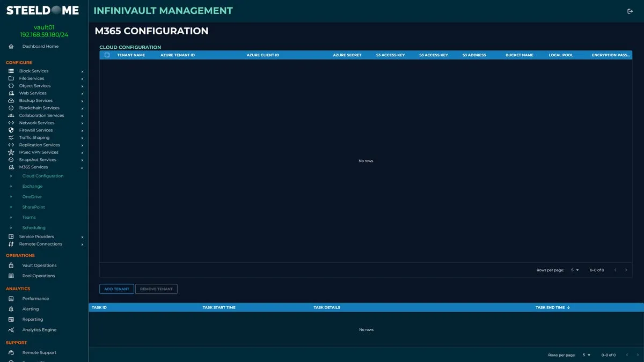Select the Teams menu entry
This screenshot has height=362, width=644.
[28, 217]
